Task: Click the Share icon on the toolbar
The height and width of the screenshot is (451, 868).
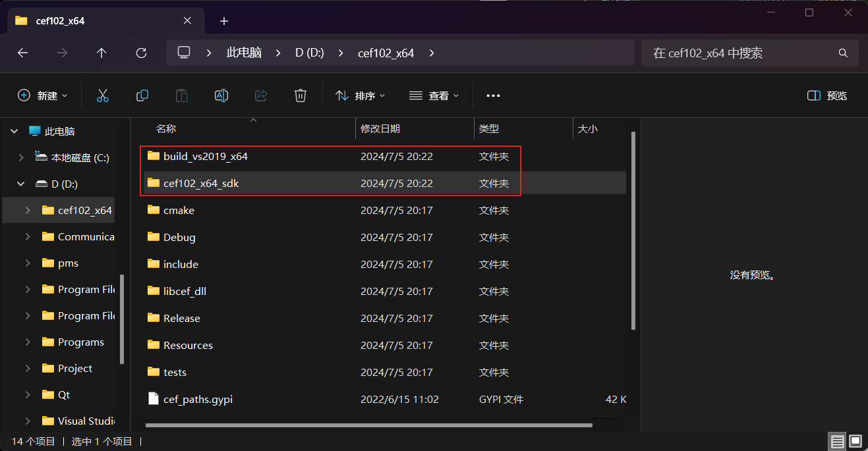Action: point(261,95)
